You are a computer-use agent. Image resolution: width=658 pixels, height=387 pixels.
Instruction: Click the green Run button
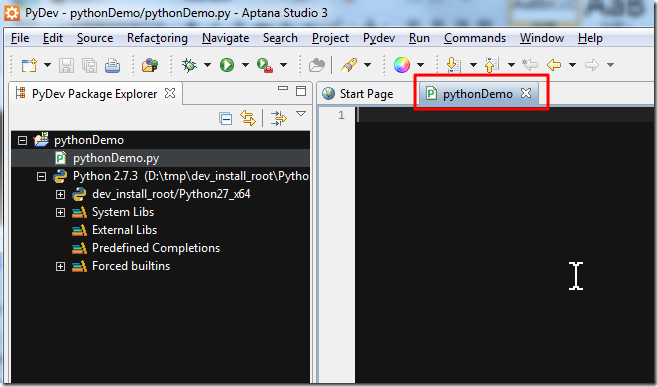(x=227, y=65)
